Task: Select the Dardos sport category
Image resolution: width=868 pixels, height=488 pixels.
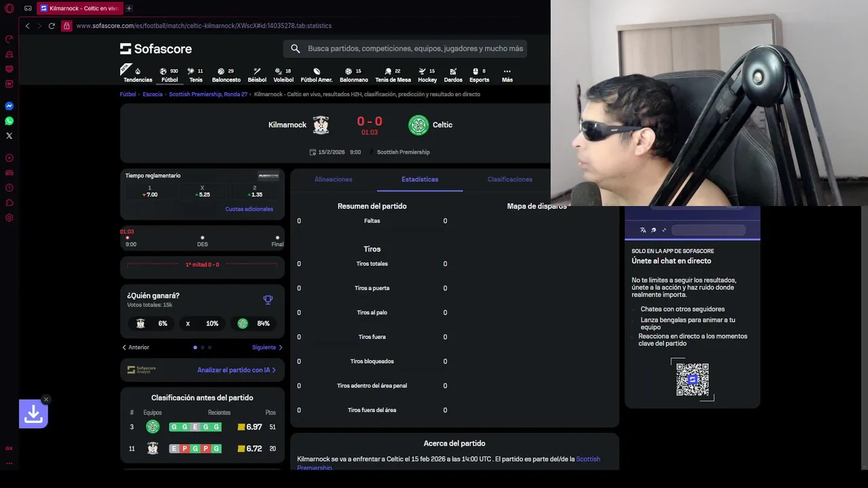Action: (x=453, y=75)
